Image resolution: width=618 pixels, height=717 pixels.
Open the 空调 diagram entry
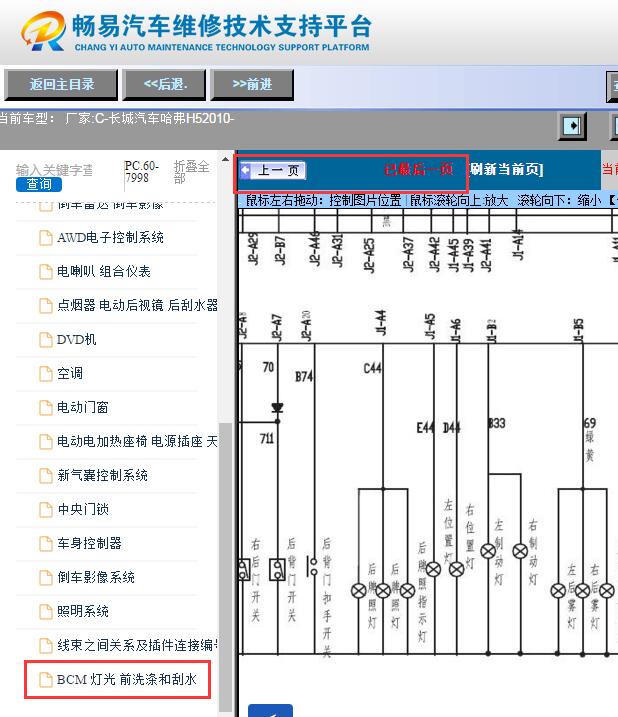click(70, 374)
